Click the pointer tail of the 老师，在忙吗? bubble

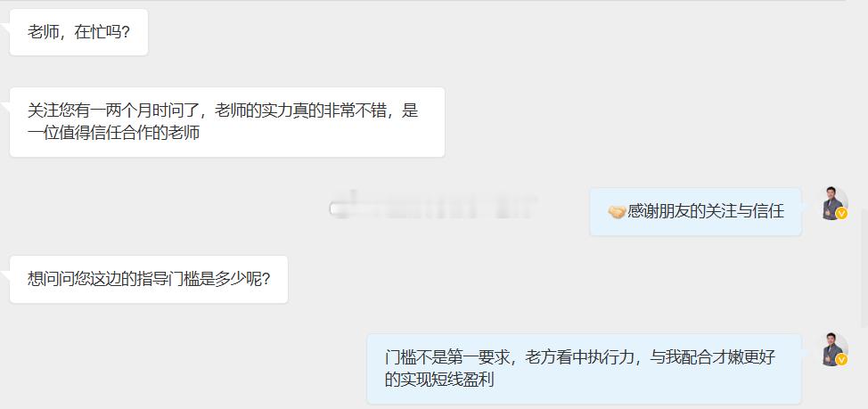point(5,28)
